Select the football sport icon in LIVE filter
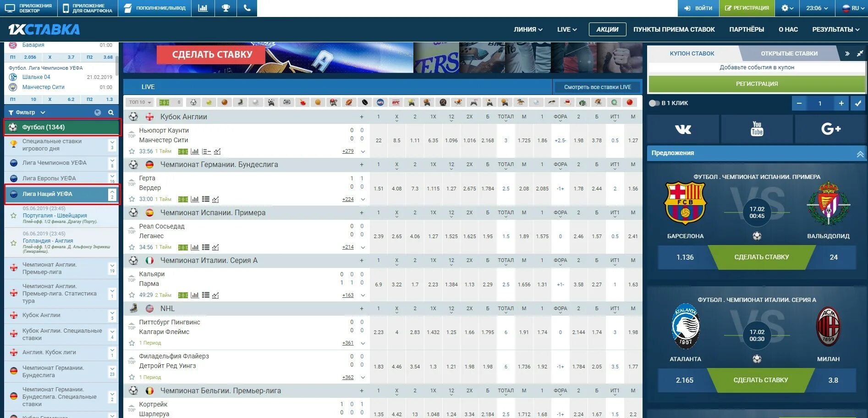Image resolution: width=868 pixels, height=418 pixels. click(x=193, y=102)
